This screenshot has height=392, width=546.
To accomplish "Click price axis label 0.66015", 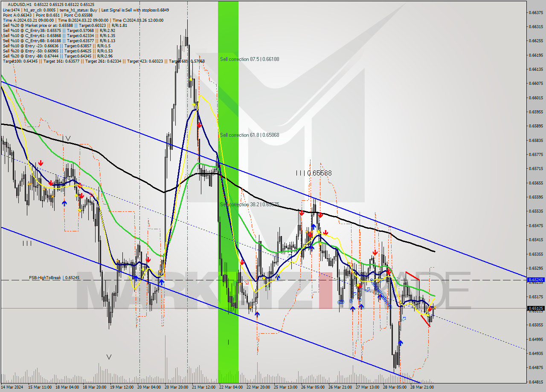I will (x=535, y=98).
